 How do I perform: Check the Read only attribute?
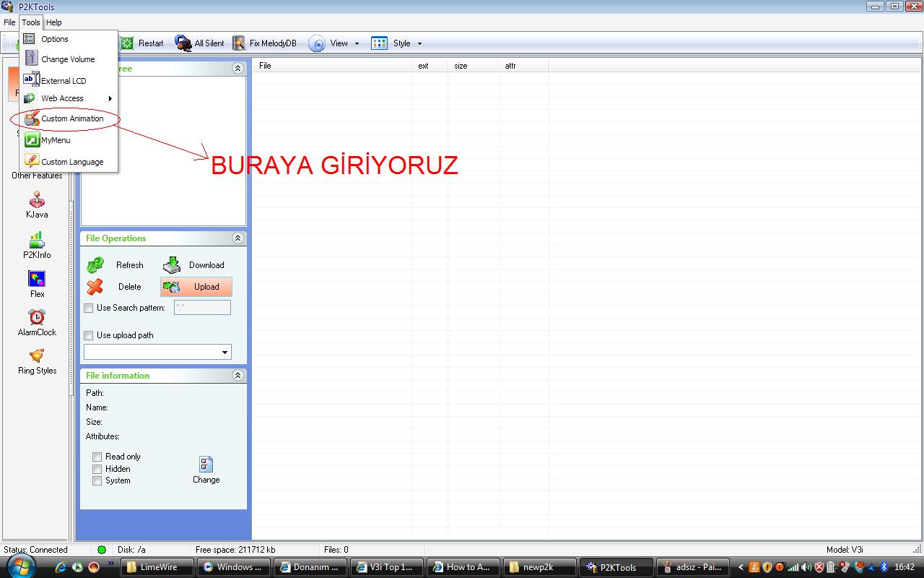(97, 457)
